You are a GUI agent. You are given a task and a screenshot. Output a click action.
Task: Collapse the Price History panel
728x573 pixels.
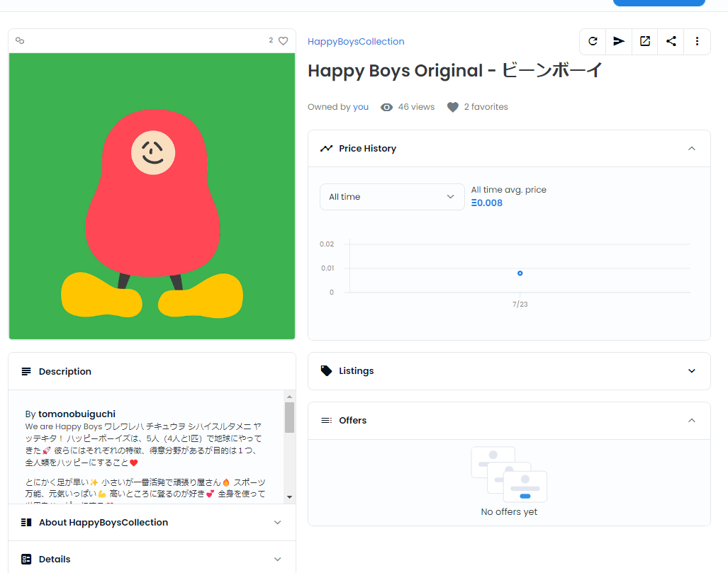691,148
